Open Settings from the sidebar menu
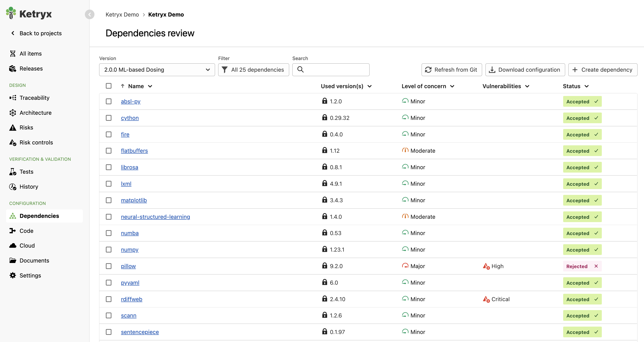The height and width of the screenshot is (342, 644). (x=30, y=275)
